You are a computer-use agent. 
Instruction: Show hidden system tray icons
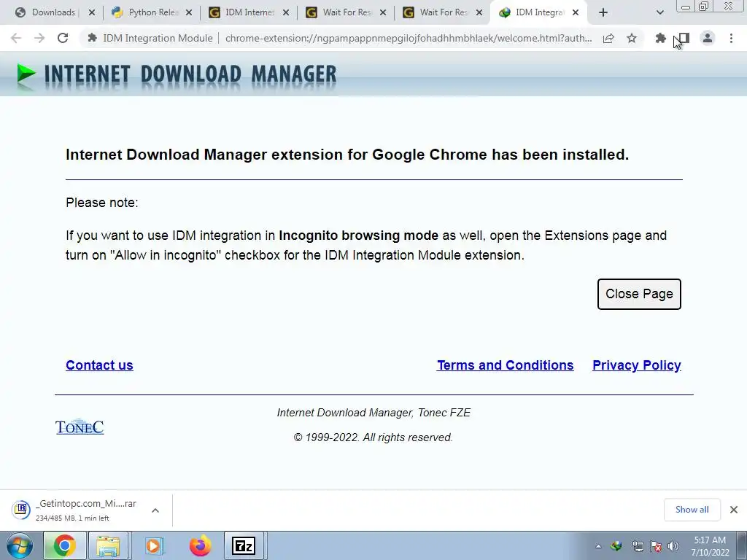point(598,546)
